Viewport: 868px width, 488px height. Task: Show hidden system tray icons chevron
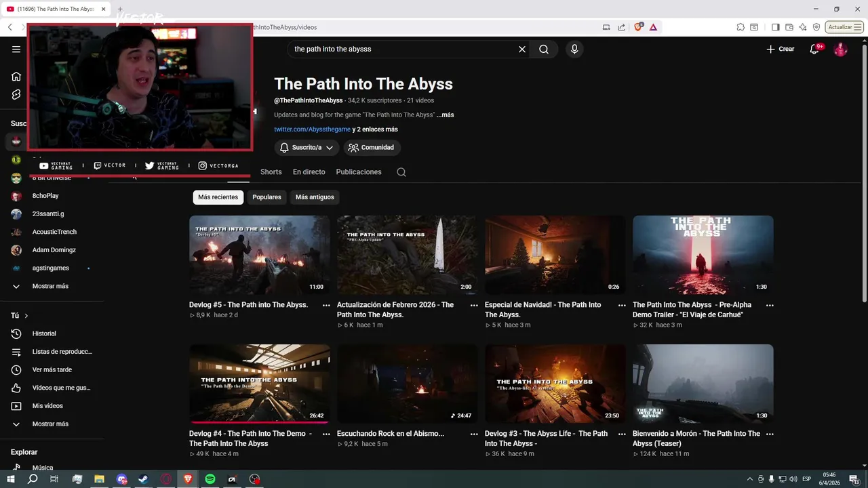(x=749, y=479)
